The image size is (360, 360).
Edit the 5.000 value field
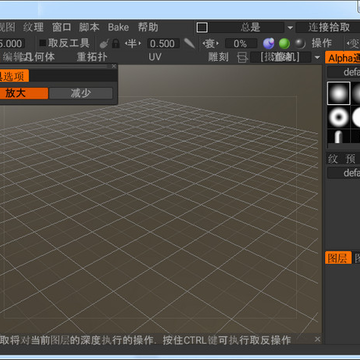(12, 44)
